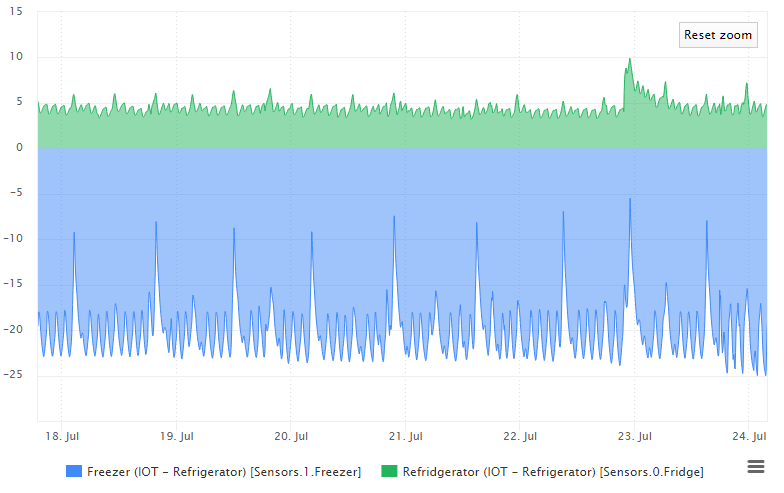This screenshot has width=784, height=493.
Task: Click the 15 y-axis label
Action: [x=16, y=11]
